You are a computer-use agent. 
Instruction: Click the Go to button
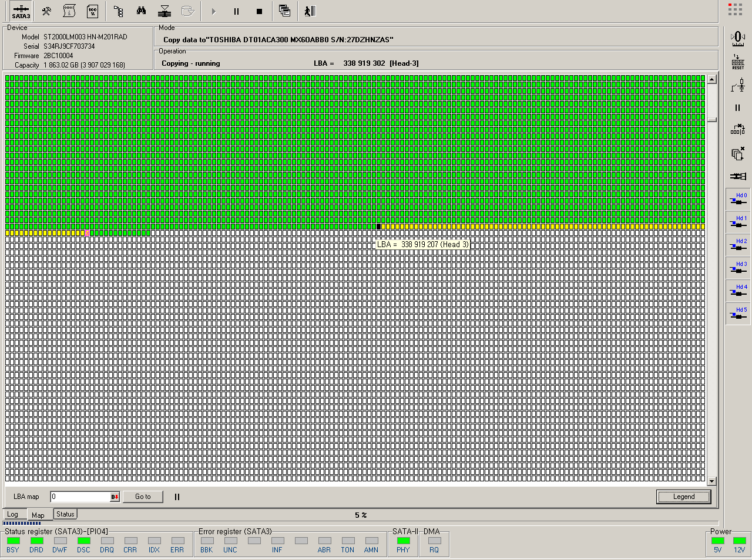click(143, 497)
